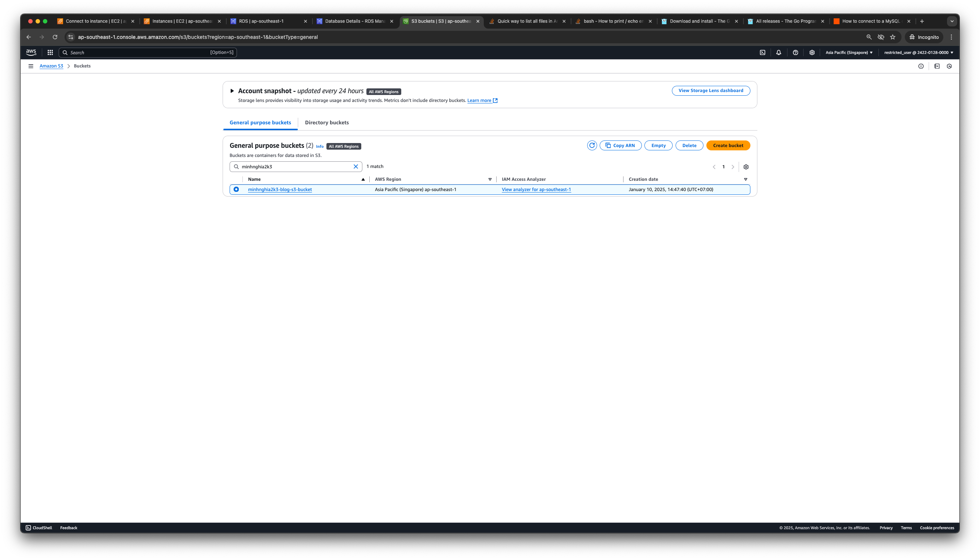Switch to Database Details RDS browser tab
The height and width of the screenshot is (560, 980).
coord(355,22)
